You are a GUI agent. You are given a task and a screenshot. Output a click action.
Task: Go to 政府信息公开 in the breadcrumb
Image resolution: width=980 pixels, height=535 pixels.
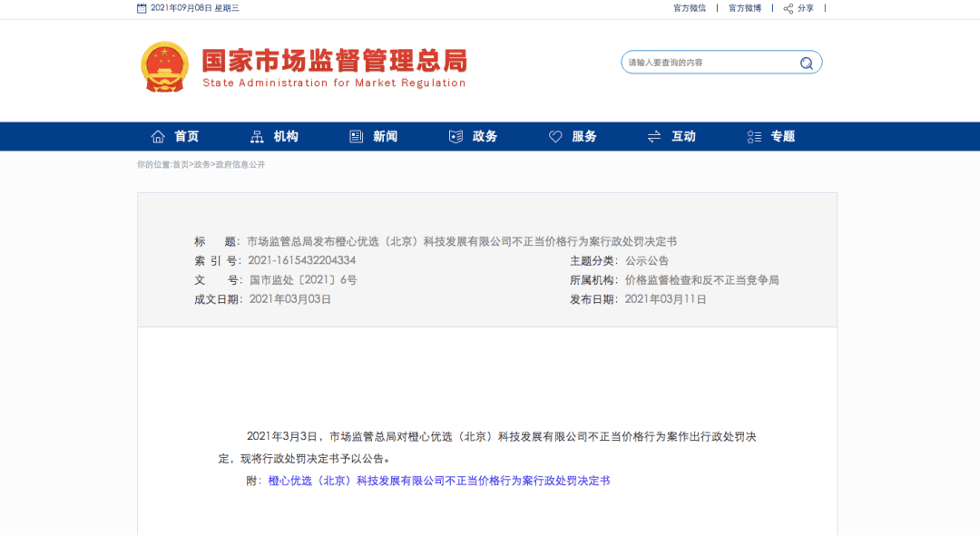coord(240,165)
